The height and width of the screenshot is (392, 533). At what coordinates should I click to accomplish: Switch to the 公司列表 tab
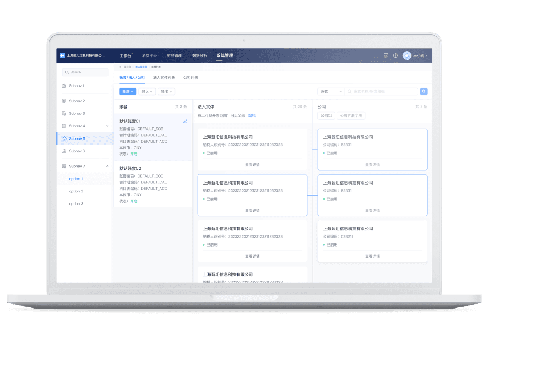click(x=191, y=78)
